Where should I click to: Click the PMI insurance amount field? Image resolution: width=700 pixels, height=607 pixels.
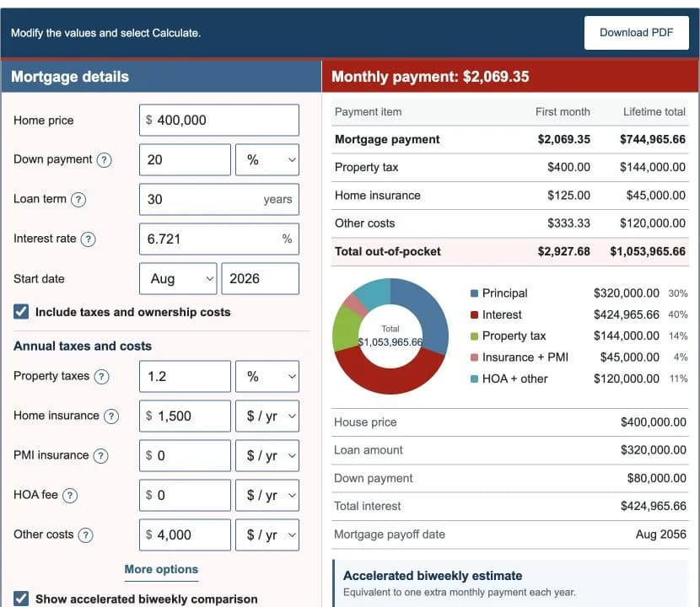(x=185, y=456)
